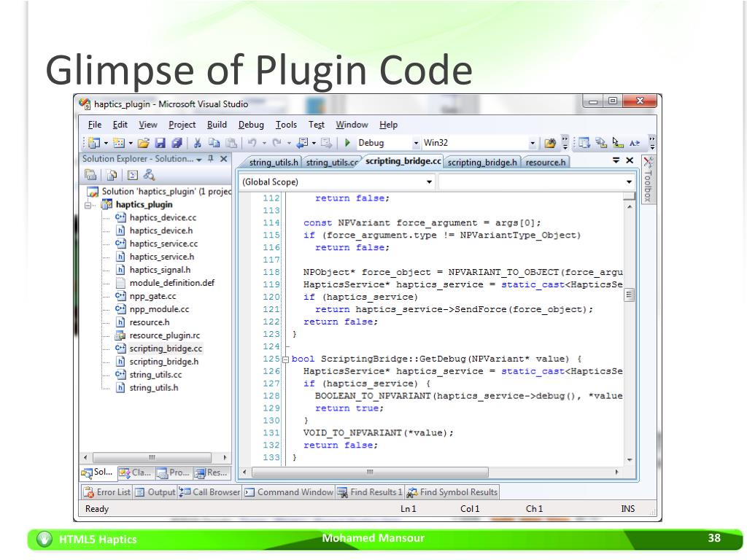Screen dimensions: 747x560
Task: Open the Error List panel tab
Action: (107, 492)
